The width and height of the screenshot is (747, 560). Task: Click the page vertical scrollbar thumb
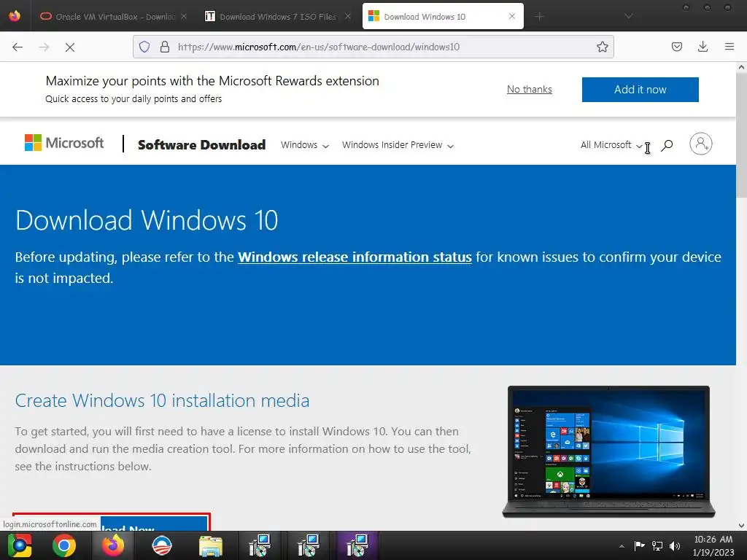(741, 135)
